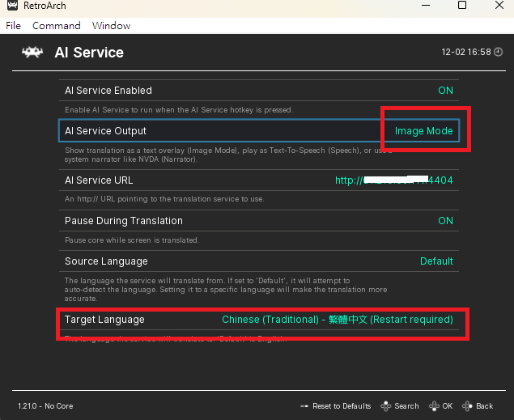Click the RetroArch title bar app icon
The image size is (514, 420).
click(x=12, y=5)
